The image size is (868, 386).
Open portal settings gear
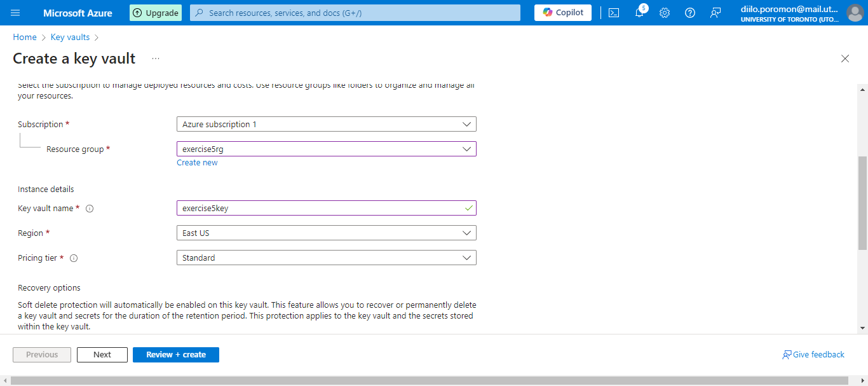[x=665, y=13]
